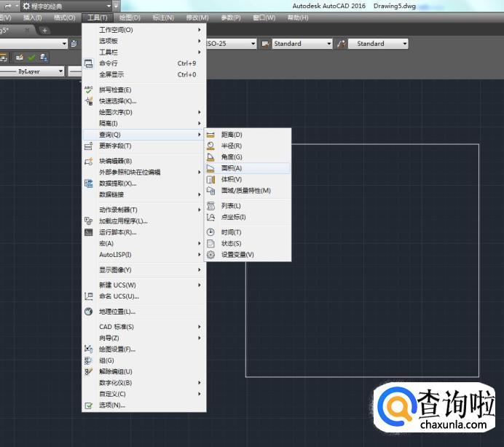Click the list icon next to 列表(L)
Image resolution: width=504 pixels, height=447 pixels.
coord(210,206)
